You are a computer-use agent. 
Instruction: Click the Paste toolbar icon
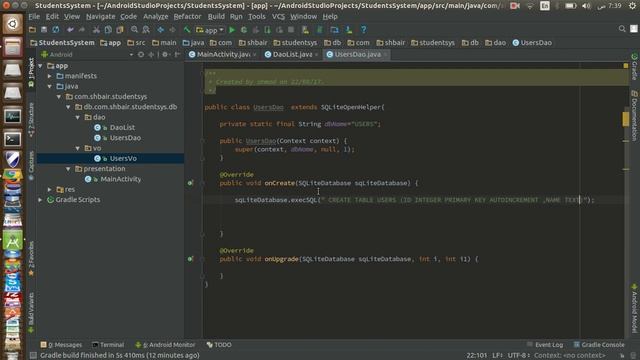tap(120, 30)
